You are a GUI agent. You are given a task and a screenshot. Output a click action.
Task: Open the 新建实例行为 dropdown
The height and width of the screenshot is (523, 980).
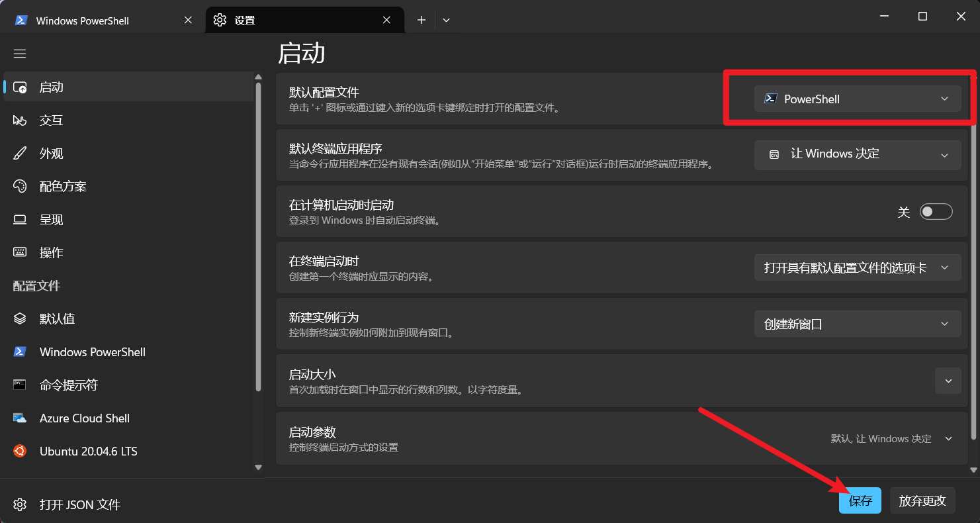[858, 324]
